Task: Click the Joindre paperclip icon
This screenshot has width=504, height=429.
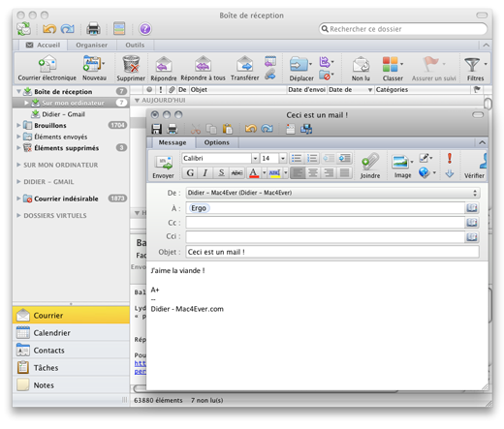Action: tap(370, 166)
